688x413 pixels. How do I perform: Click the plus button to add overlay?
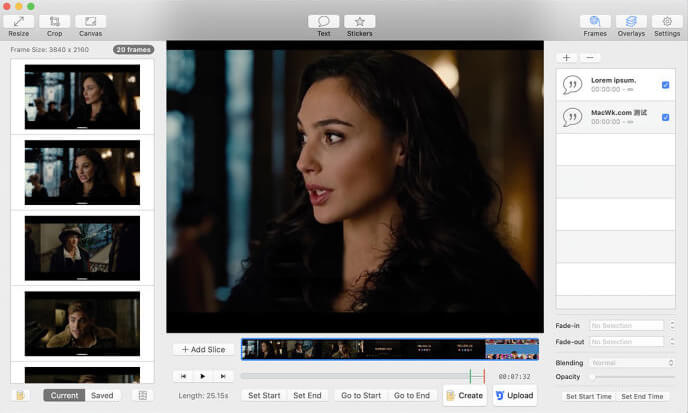pos(567,58)
